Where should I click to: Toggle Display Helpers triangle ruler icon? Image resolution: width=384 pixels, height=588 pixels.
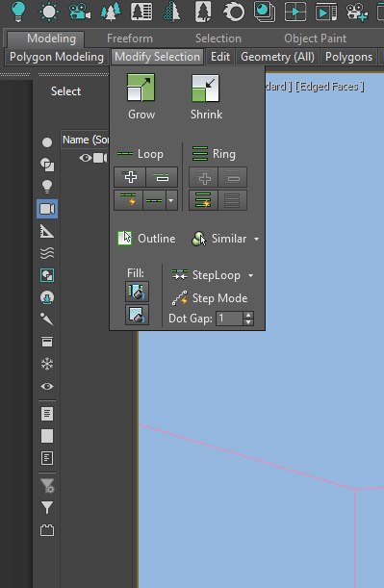(47, 231)
